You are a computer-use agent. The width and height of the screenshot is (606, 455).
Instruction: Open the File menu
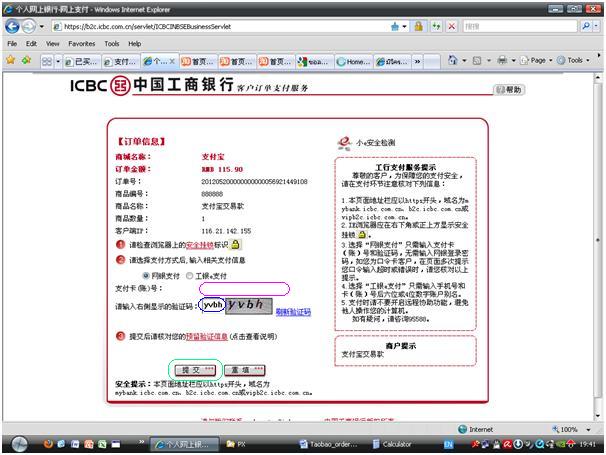[x=12, y=44]
